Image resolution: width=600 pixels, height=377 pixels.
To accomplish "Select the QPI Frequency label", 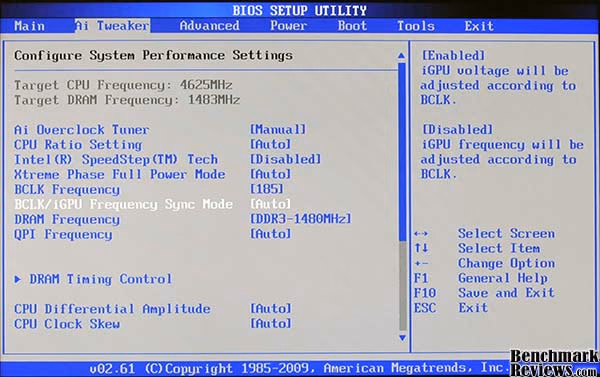I will (x=63, y=234).
